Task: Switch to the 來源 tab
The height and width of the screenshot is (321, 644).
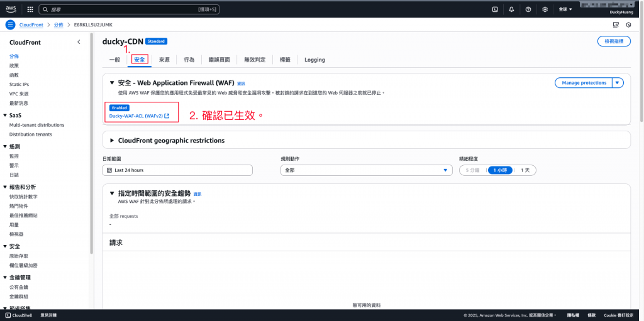Action: [164, 60]
